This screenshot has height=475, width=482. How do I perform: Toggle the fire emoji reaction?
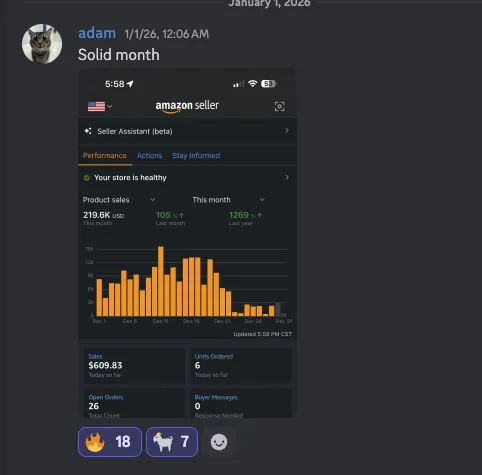point(110,442)
